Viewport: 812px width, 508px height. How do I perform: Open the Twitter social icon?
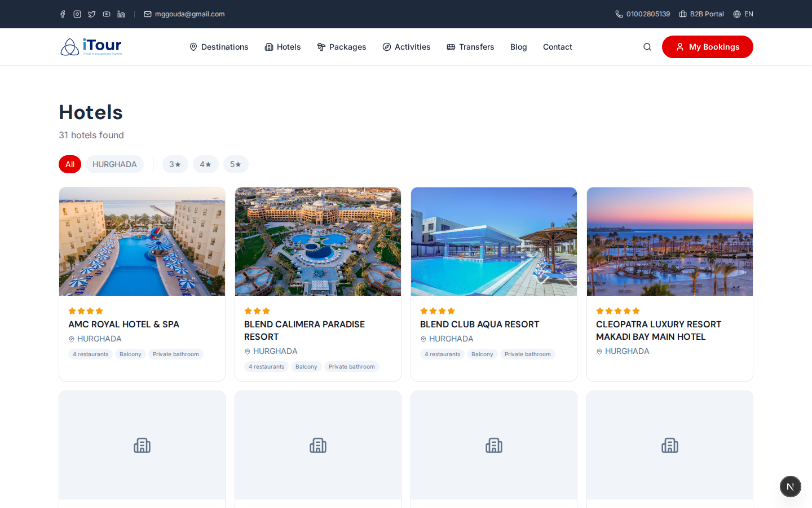(x=92, y=14)
